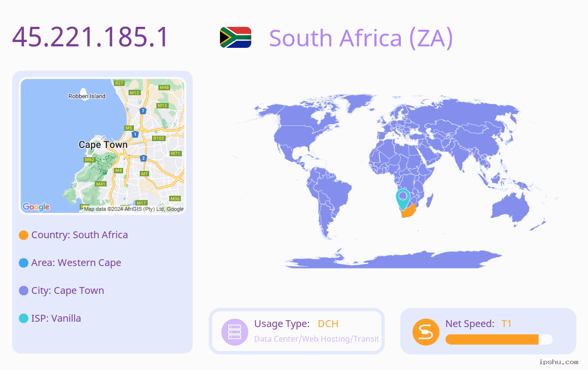588x370 pixels.
Task: Click the purple dot beside City
Action: [23, 291]
